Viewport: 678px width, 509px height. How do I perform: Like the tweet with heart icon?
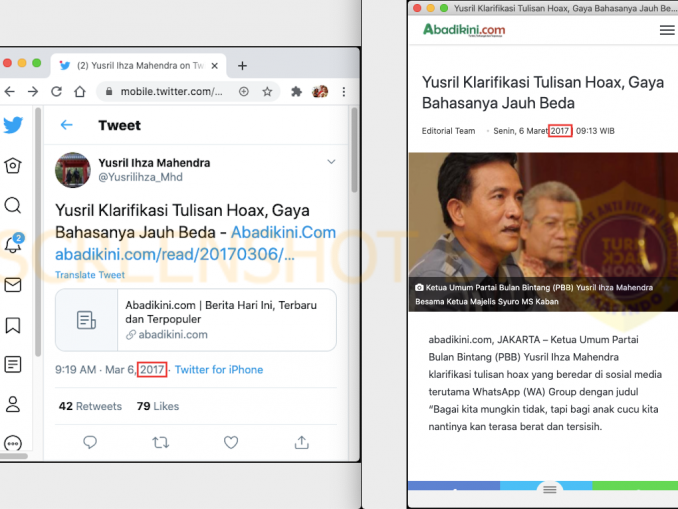(x=231, y=442)
